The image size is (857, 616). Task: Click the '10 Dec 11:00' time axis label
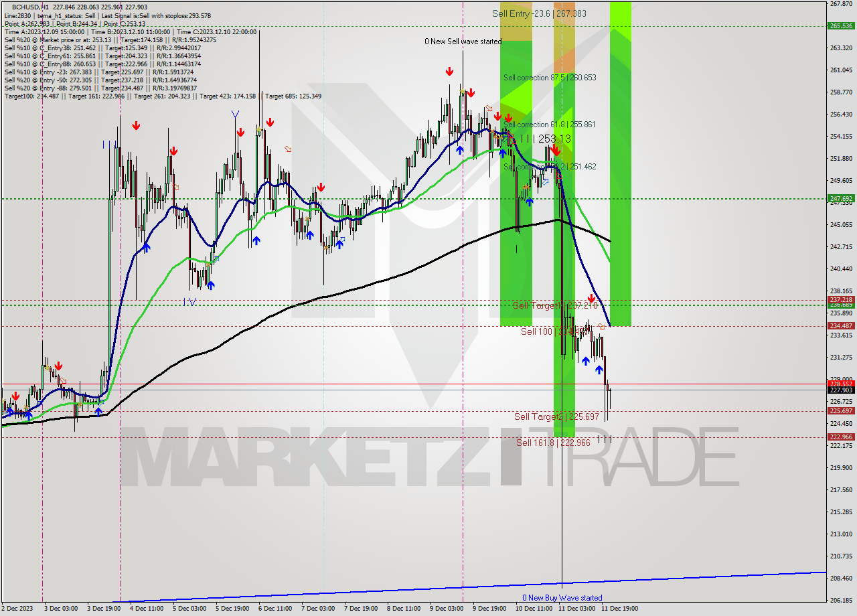[534, 609]
